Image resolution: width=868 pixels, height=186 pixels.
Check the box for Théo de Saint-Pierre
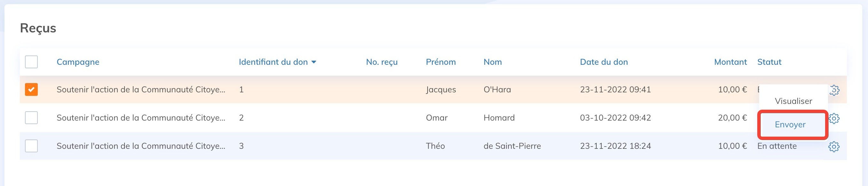click(x=31, y=146)
